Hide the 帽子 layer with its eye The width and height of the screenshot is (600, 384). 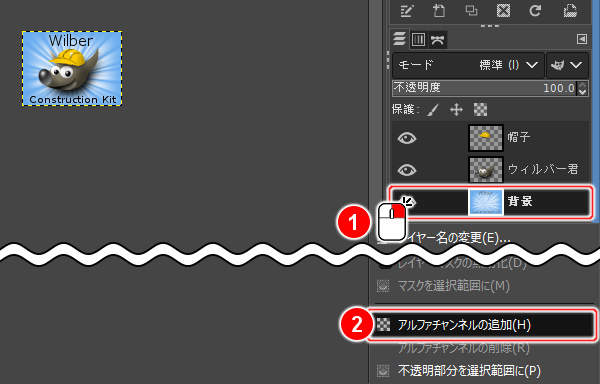coord(406,138)
